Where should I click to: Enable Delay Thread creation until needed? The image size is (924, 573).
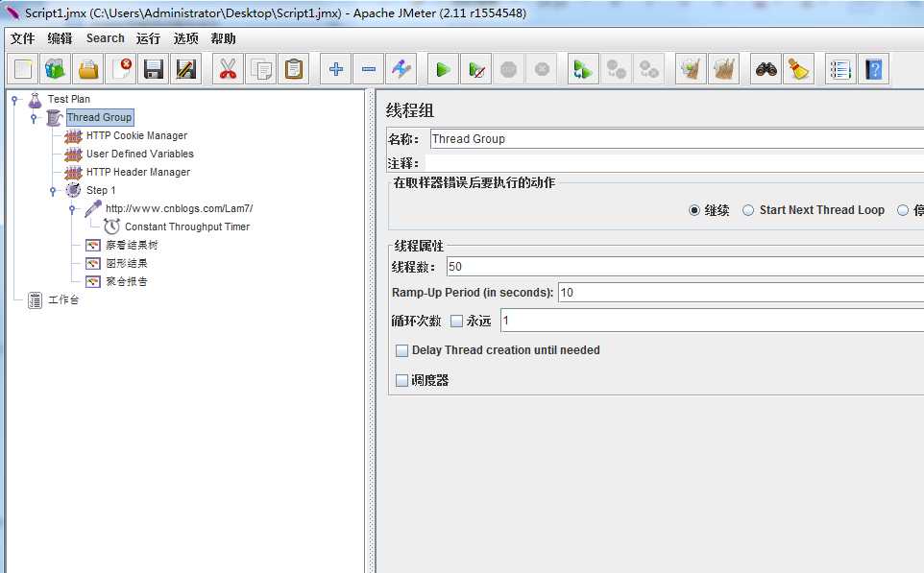tap(401, 350)
